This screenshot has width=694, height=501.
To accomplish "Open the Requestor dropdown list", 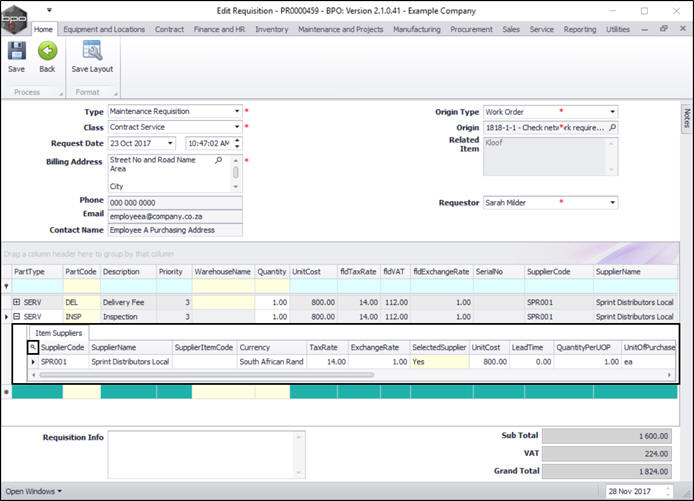I will tap(612, 203).
